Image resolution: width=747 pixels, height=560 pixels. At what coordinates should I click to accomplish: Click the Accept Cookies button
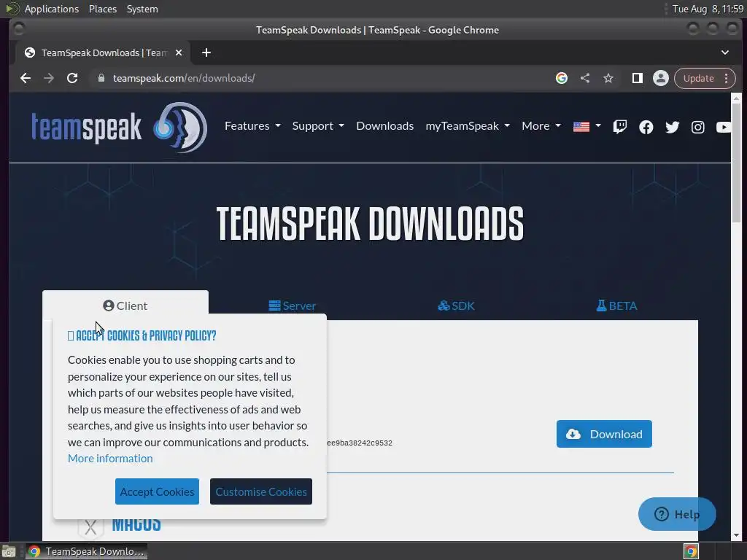tap(158, 491)
